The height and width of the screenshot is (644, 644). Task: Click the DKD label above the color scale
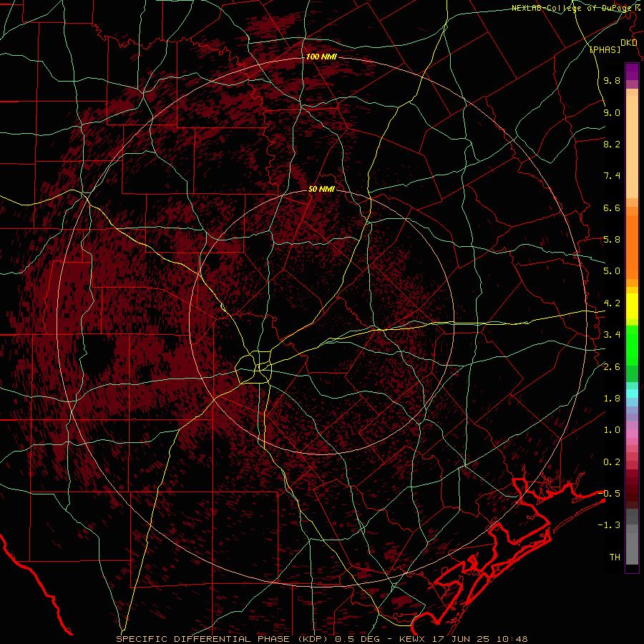[x=628, y=43]
